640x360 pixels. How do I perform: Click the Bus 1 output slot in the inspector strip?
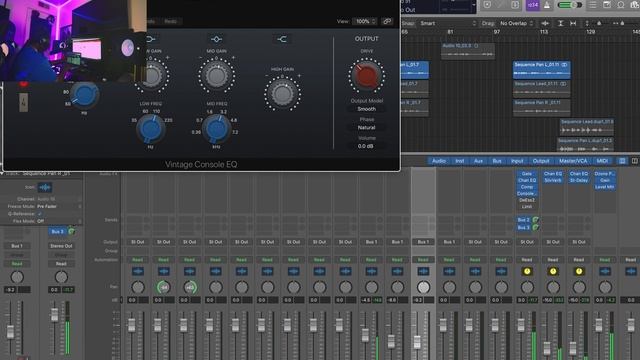17,246
